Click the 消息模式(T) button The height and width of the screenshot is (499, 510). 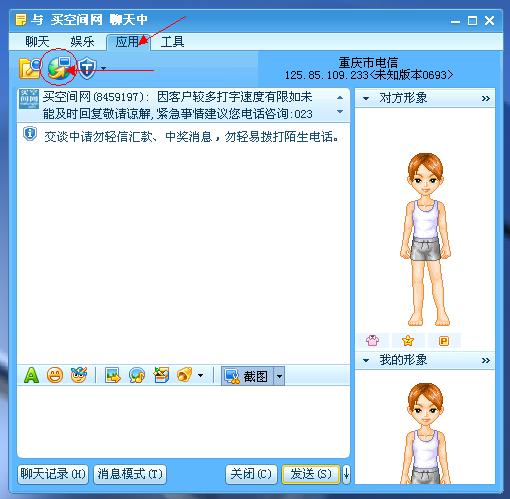pyautogui.click(x=130, y=474)
